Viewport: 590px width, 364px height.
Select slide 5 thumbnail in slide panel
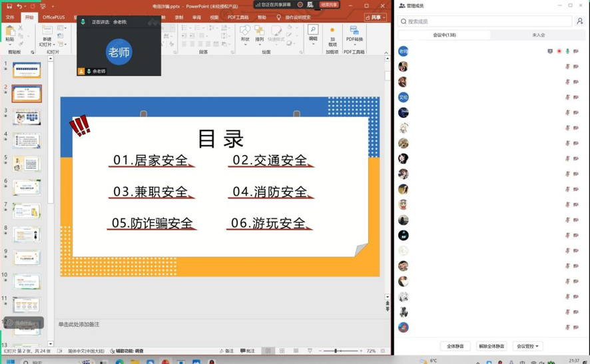[x=27, y=164]
